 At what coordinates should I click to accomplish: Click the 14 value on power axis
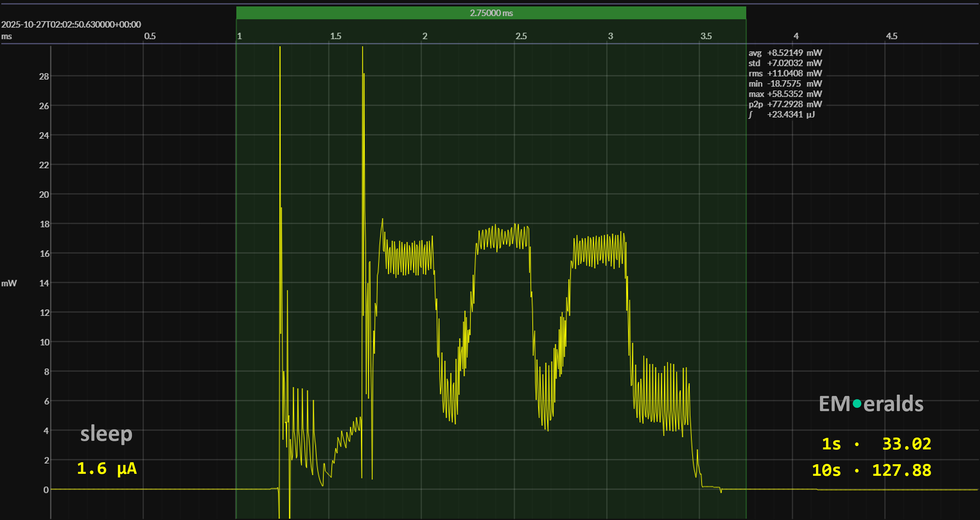coord(44,283)
